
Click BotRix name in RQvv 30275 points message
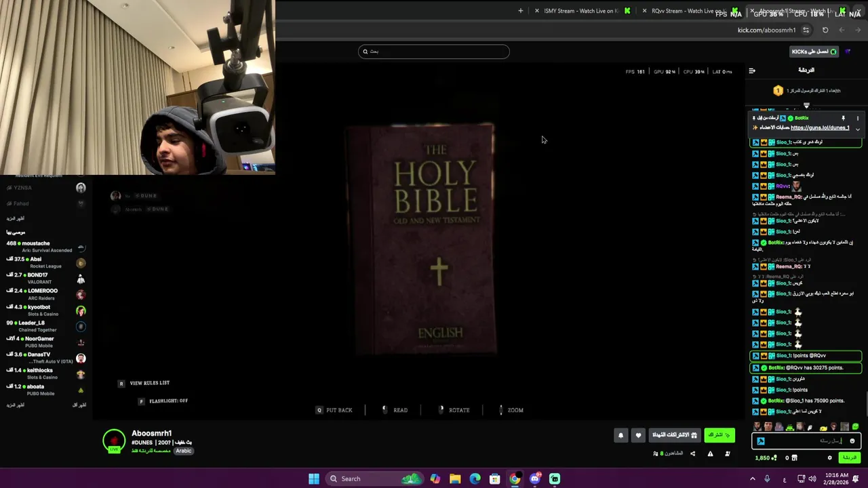pos(776,368)
